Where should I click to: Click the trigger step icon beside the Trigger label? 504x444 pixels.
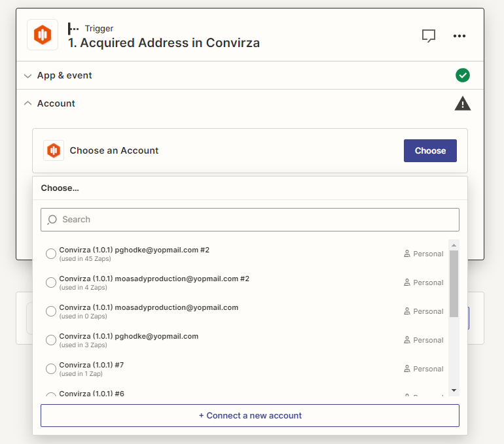[73, 29]
